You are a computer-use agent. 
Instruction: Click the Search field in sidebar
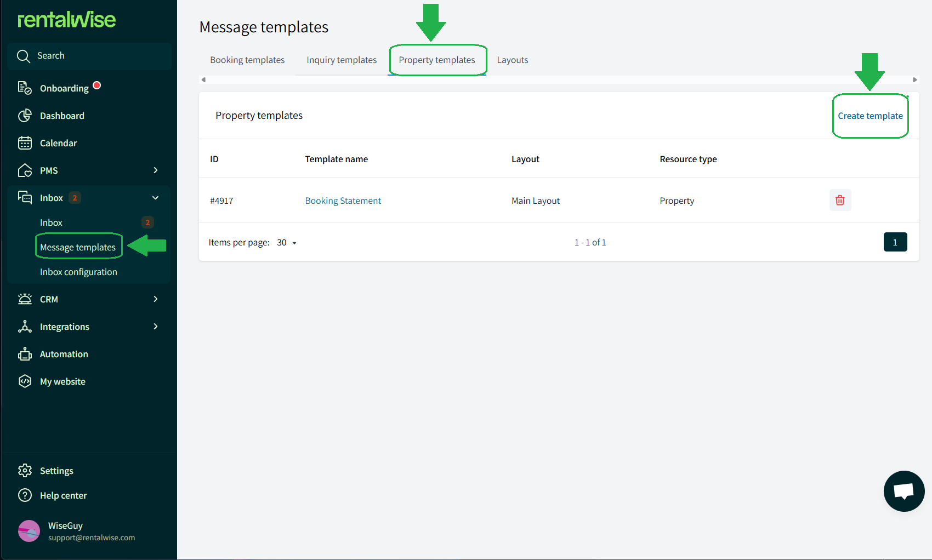click(x=90, y=56)
